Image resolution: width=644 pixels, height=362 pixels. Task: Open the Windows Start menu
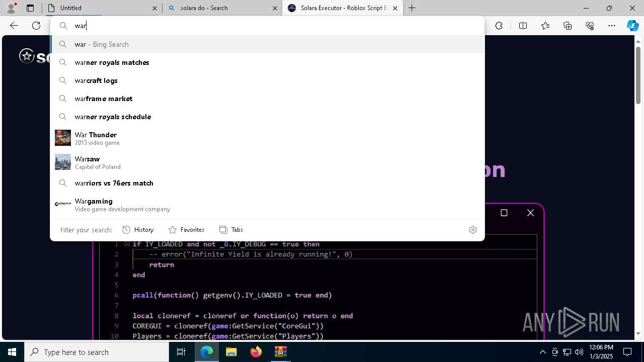[x=12, y=352]
